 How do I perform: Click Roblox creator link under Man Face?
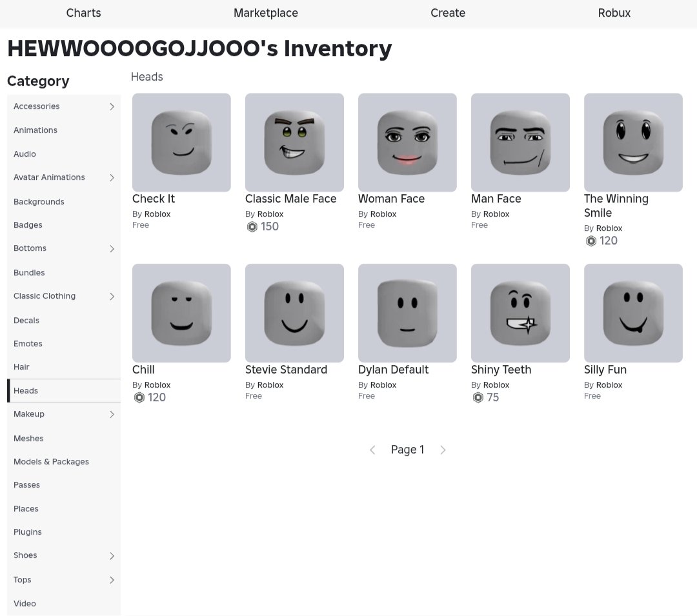tap(496, 214)
